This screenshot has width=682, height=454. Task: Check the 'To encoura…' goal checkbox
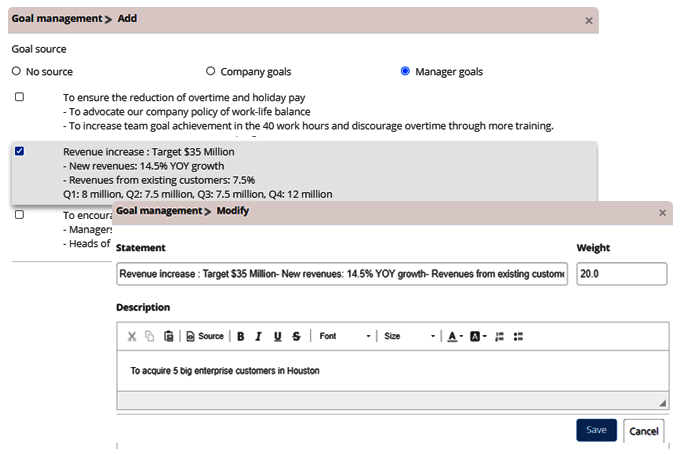click(x=20, y=214)
